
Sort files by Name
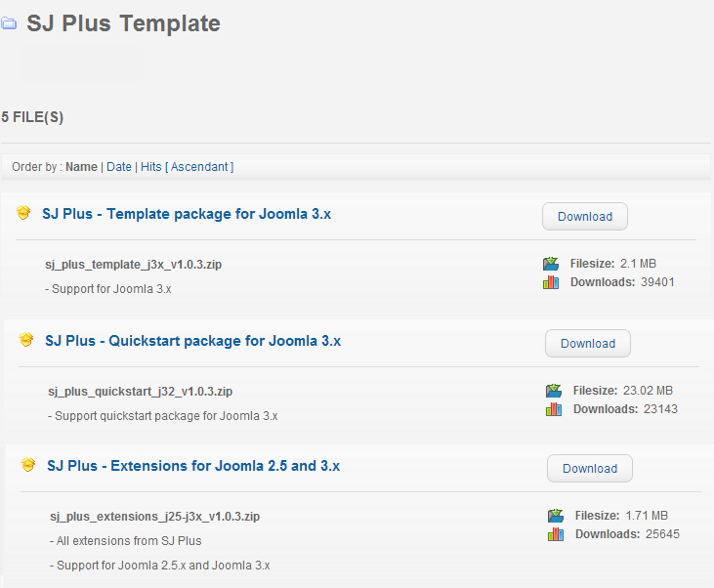point(81,167)
